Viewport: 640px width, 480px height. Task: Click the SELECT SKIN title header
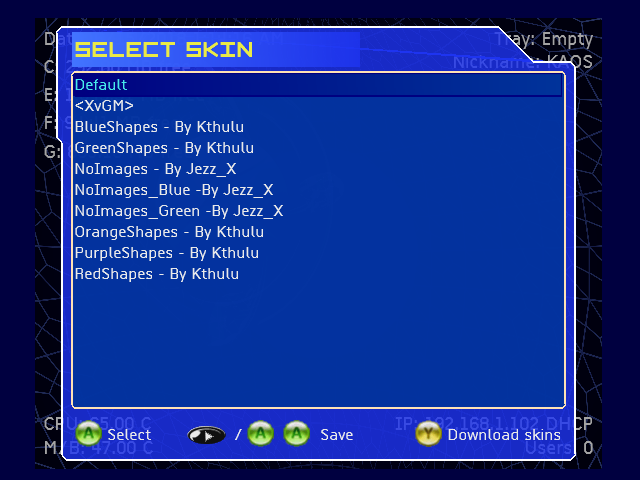164,50
